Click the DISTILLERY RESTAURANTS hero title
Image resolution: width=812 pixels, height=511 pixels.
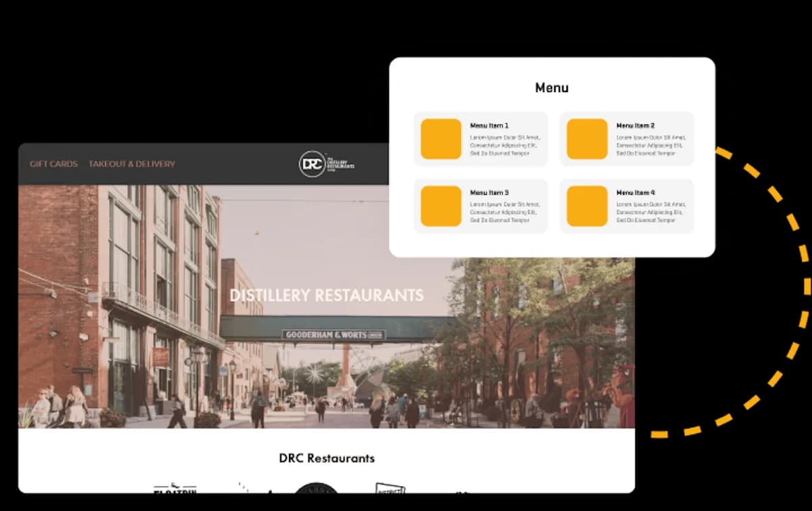(327, 295)
